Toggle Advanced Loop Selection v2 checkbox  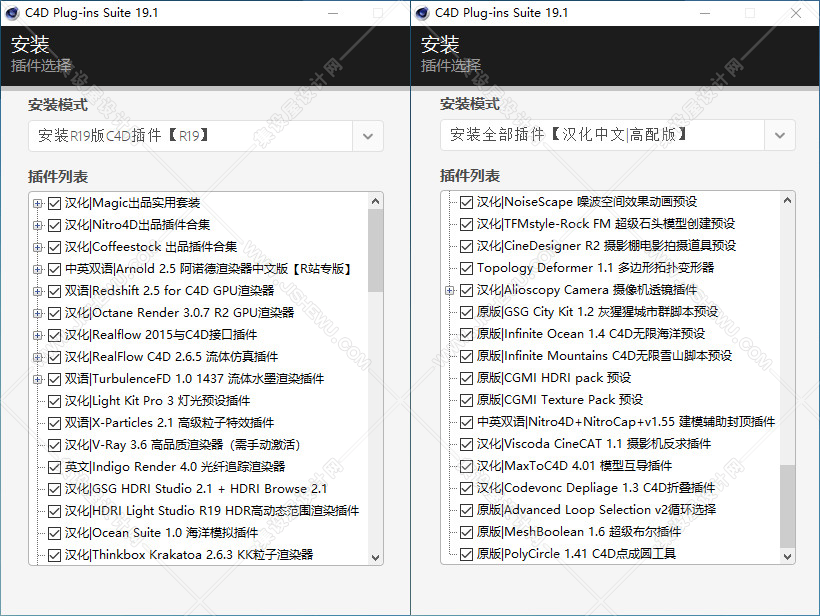click(466, 510)
